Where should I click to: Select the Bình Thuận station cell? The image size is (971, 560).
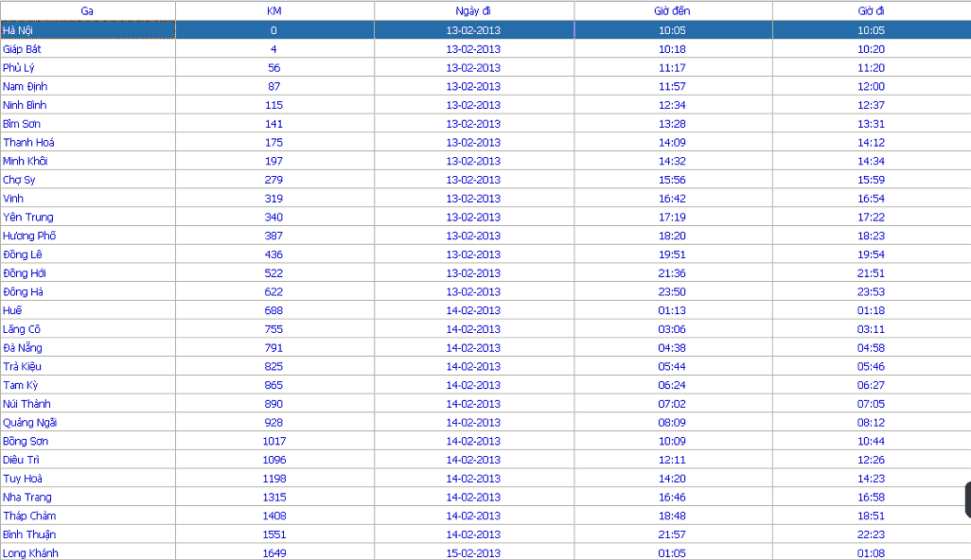coord(87,534)
